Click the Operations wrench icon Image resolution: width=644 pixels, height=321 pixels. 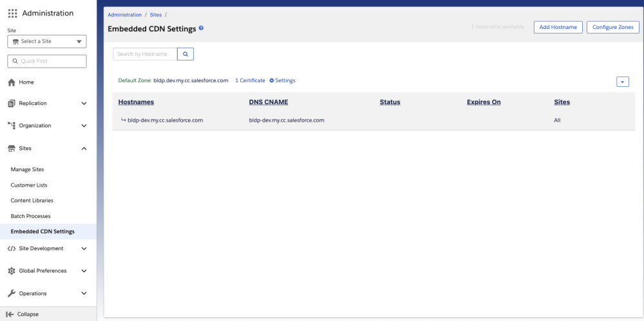coord(12,293)
